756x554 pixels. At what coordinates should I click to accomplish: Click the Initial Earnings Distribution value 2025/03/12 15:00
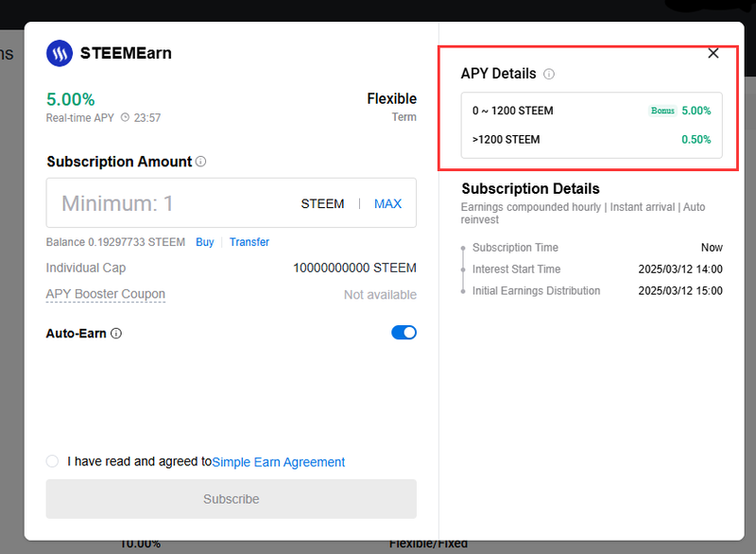[680, 291]
